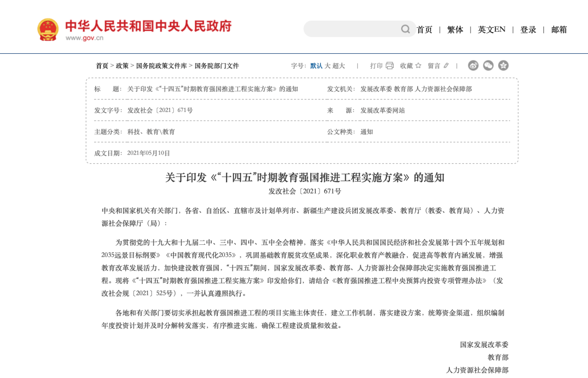Share via the third social media icon

click(x=504, y=65)
